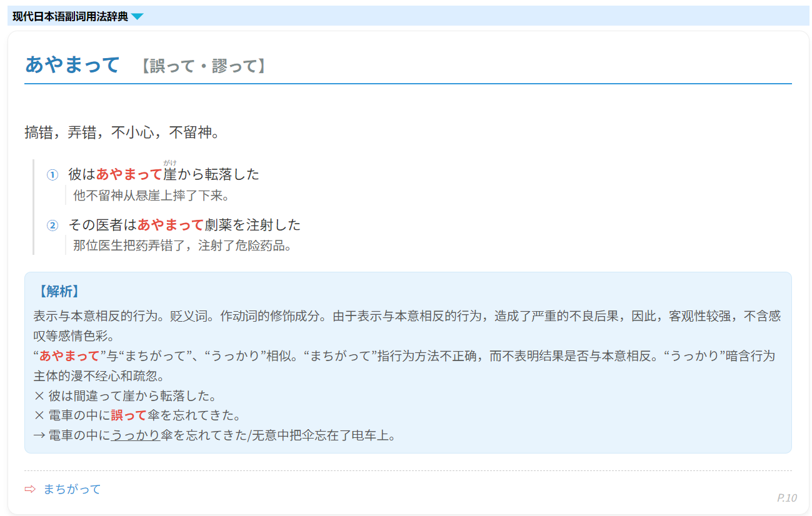Click the 【解析】 analysis heading
Screen dimensions: 812x516
[x=58, y=292]
